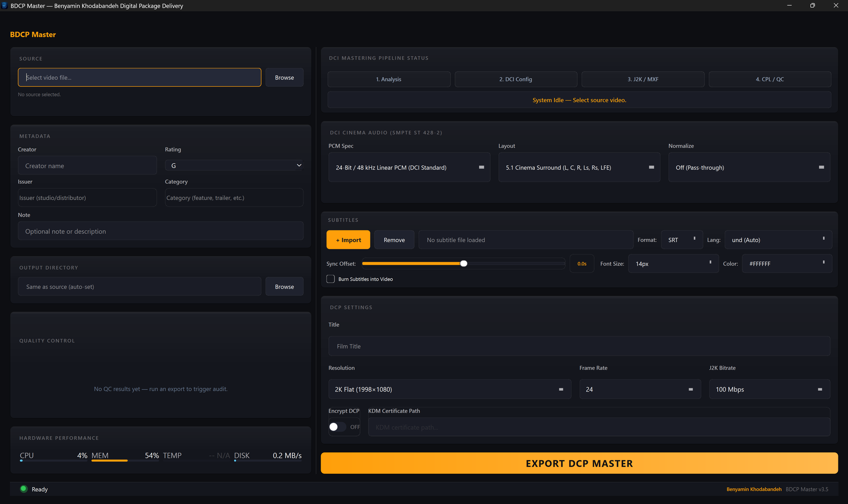
Task: Open the PCM Spec dropdown
Action: 409,167
